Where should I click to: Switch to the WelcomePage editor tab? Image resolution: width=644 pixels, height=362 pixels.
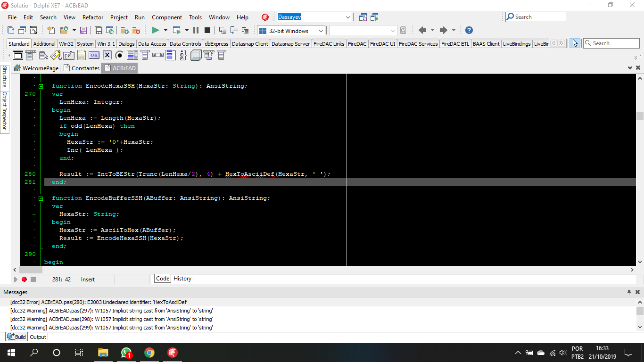click(36, 68)
